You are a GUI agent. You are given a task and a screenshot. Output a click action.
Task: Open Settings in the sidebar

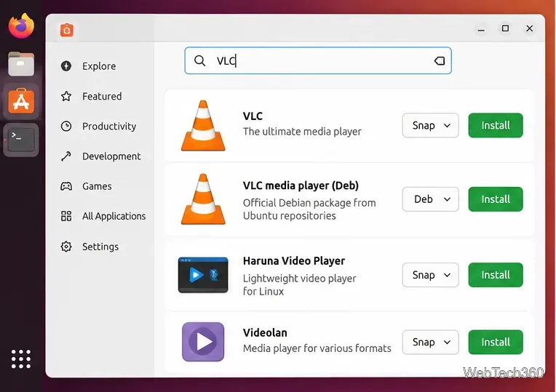100,247
